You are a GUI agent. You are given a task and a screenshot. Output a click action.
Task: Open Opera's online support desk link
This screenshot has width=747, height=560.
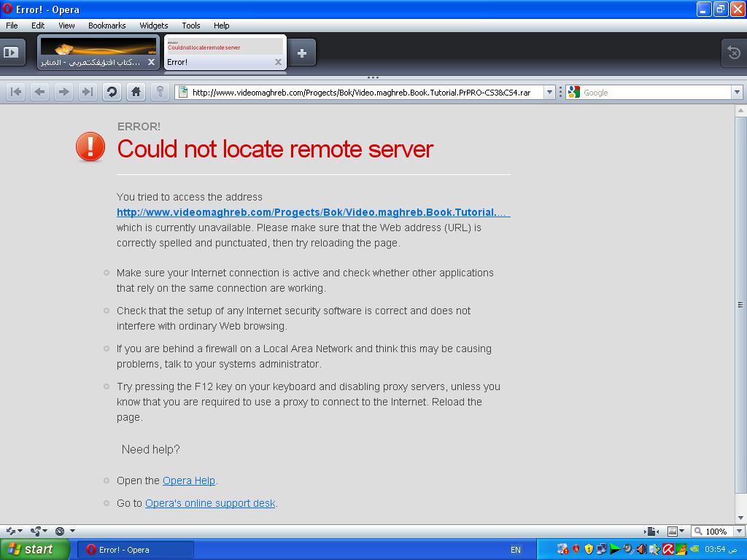pyautogui.click(x=210, y=503)
